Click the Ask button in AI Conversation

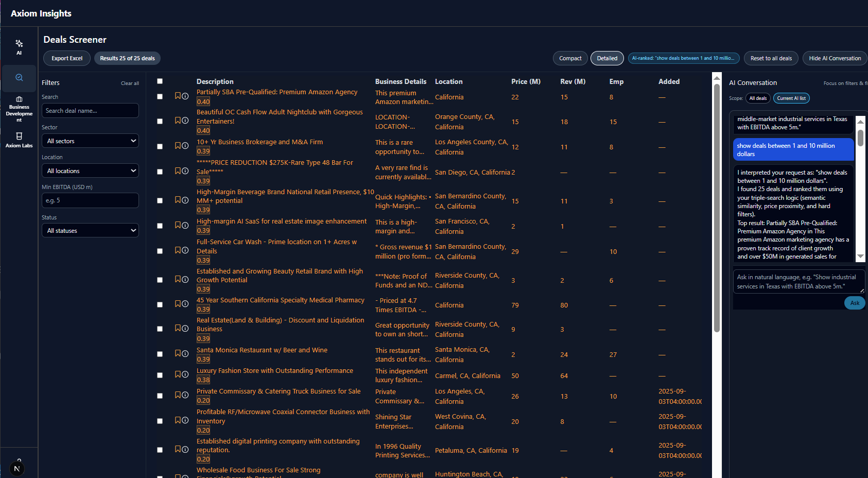(x=854, y=303)
